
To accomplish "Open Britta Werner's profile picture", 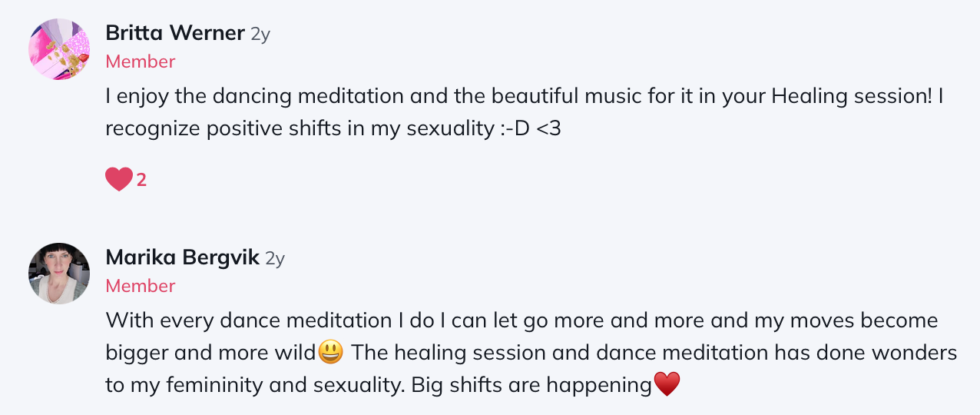I will [x=59, y=49].
